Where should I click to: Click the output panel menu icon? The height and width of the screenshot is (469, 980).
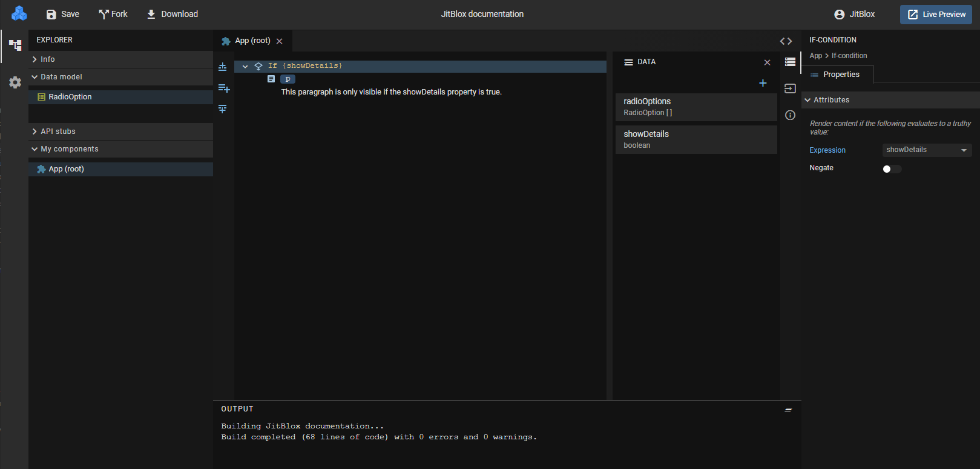click(788, 410)
